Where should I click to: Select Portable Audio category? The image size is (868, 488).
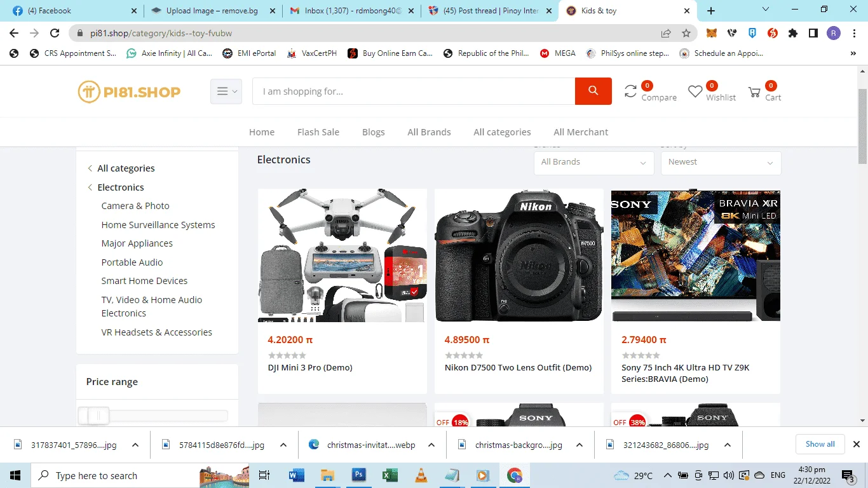(x=132, y=262)
